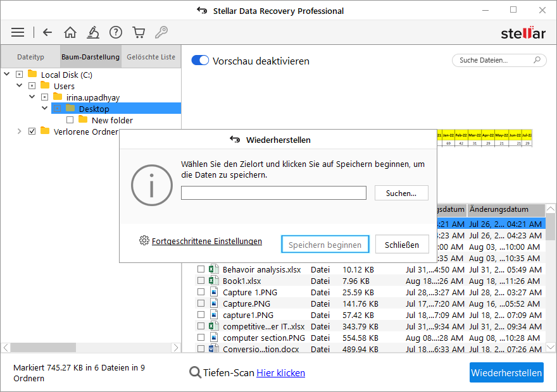Click the tree panel scroll left arrow
557x392 pixels.
point(6,348)
